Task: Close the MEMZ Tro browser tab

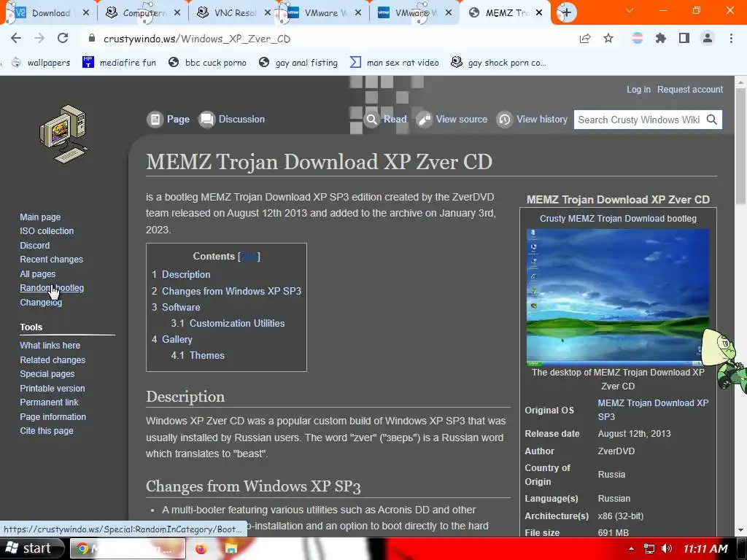Action: coord(539,13)
